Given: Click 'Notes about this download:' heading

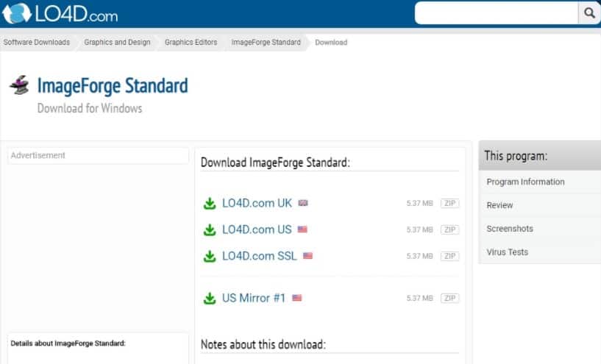Looking at the screenshot, I should pyautogui.click(x=263, y=344).
